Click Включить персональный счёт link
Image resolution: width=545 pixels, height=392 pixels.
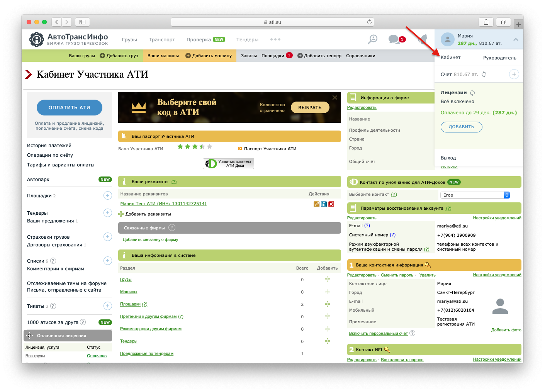(x=378, y=333)
